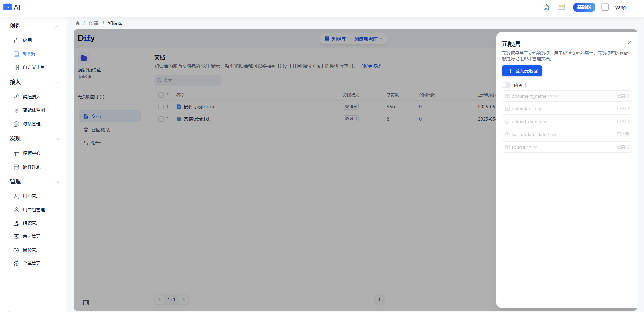
Task: Collapse the 接入 menu section
Action: point(57,83)
